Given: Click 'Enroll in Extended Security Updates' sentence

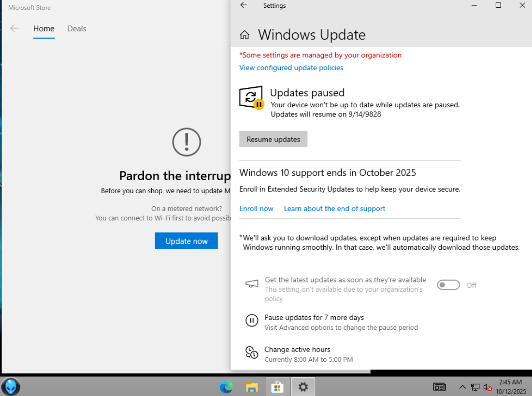Looking at the screenshot, I should click(x=349, y=189).
